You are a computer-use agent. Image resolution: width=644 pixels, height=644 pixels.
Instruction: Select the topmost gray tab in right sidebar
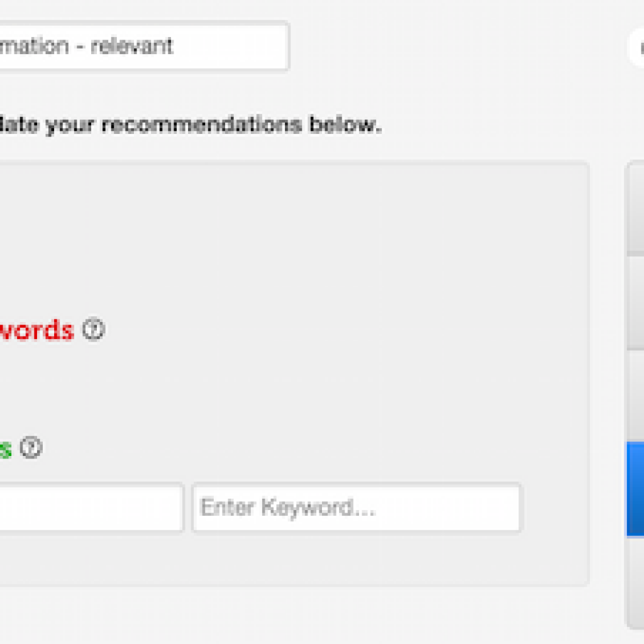pyautogui.click(x=635, y=209)
